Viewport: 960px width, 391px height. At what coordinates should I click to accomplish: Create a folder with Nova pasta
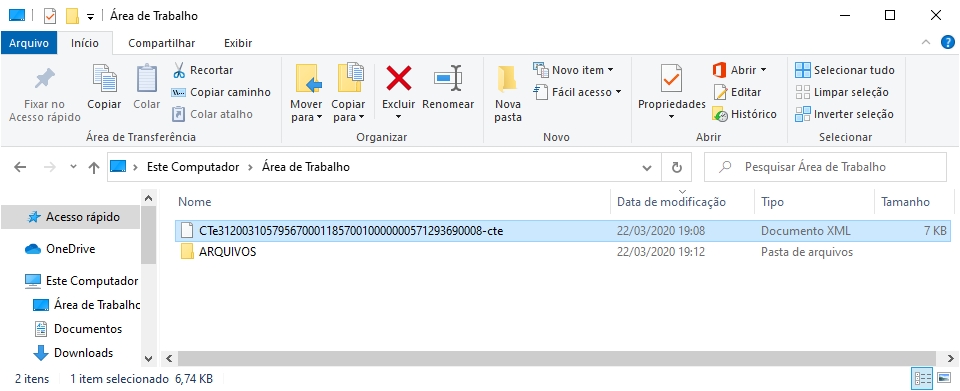coord(508,93)
